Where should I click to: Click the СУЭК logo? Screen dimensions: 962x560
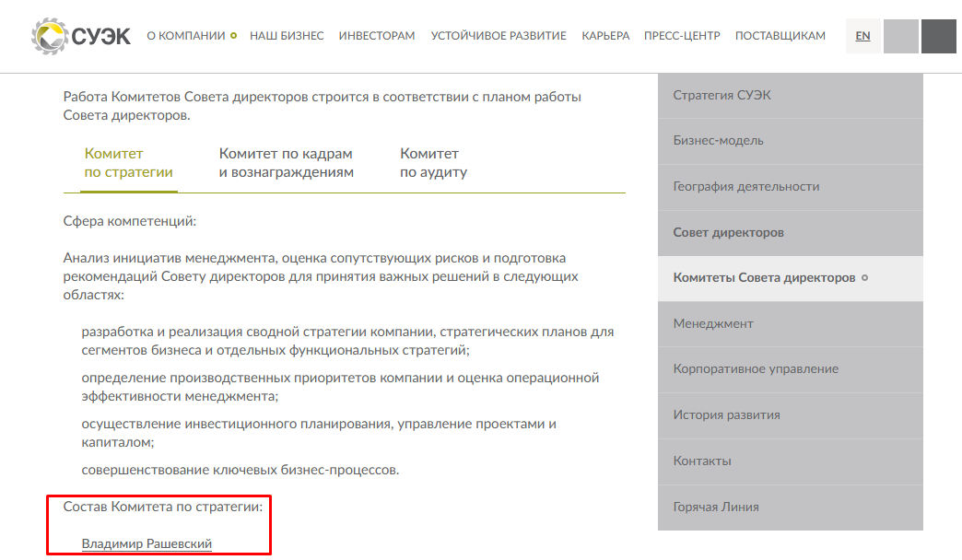[x=81, y=36]
